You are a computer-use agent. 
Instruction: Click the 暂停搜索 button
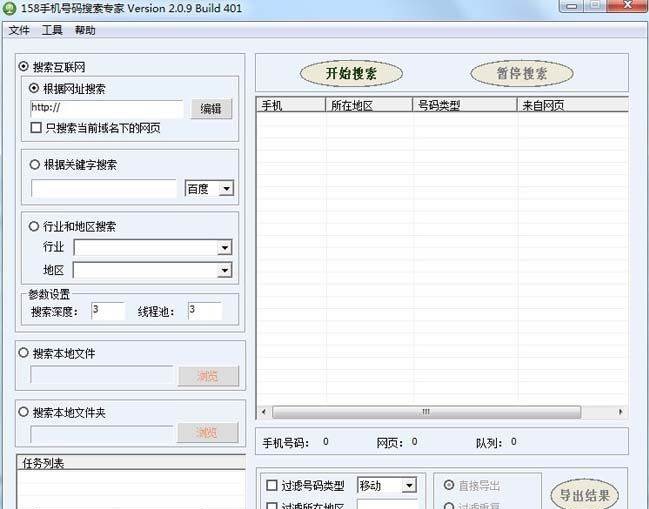point(522,74)
